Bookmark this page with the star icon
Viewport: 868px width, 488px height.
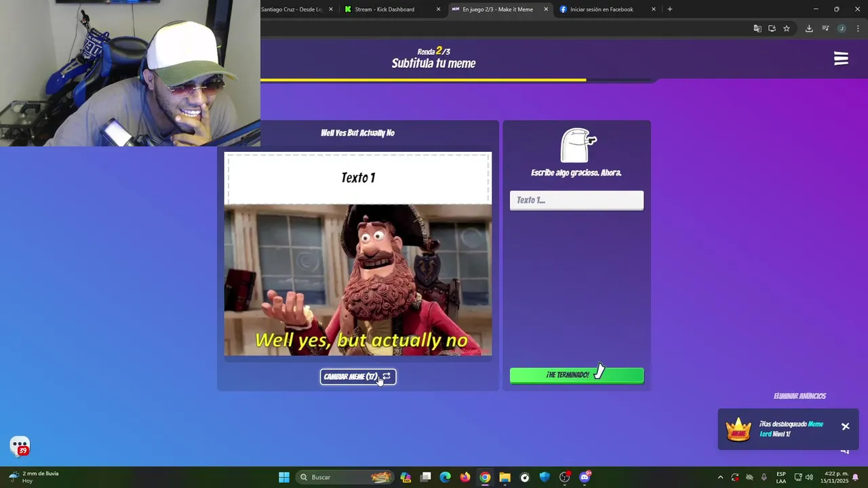(787, 28)
